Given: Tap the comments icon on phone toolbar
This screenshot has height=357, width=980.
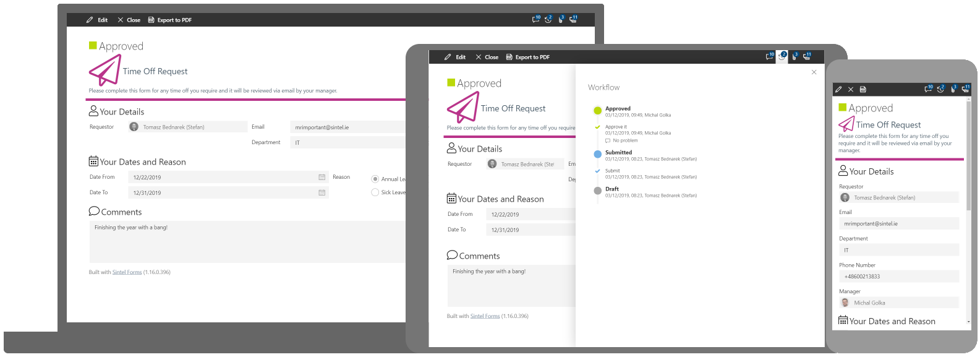Looking at the screenshot, I should pyautogui.click(x=928, y=89).
